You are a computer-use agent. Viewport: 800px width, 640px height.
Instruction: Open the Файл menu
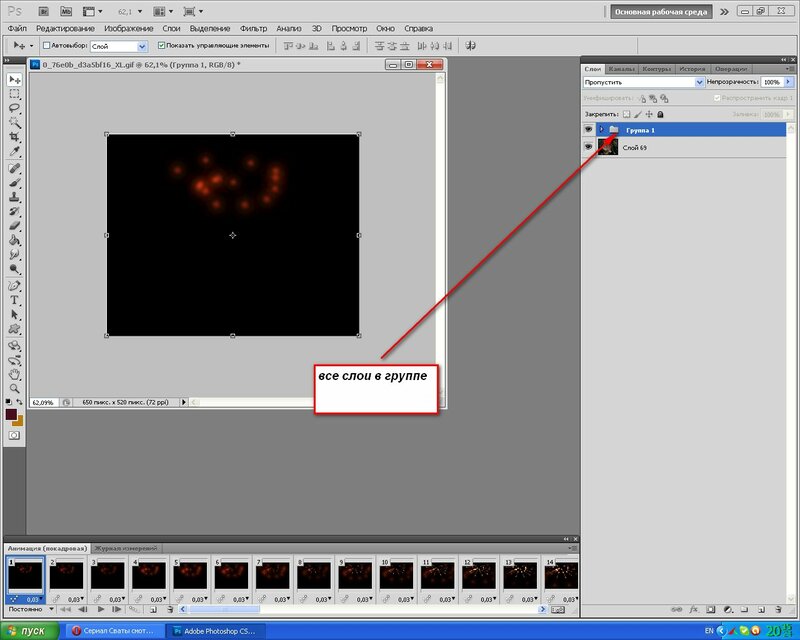17,29
